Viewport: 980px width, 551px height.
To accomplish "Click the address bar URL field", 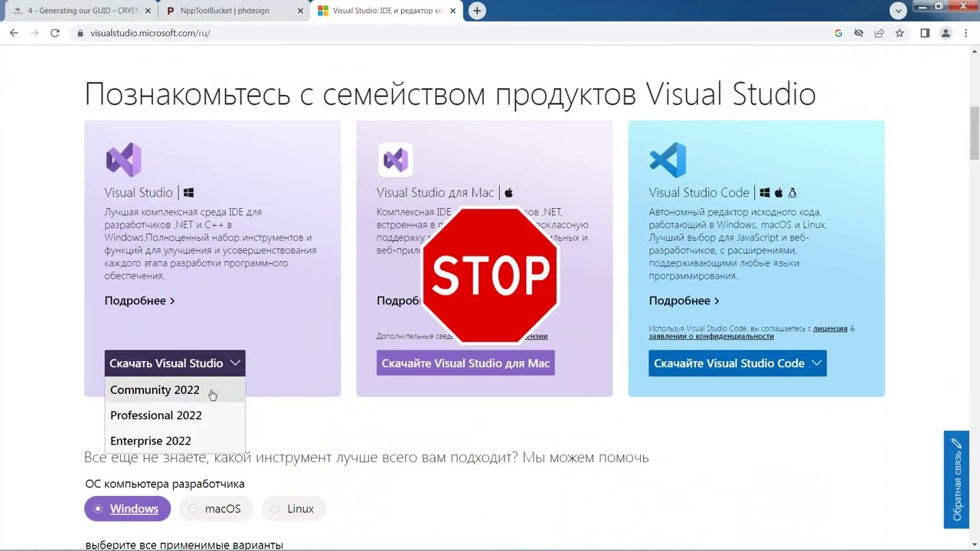I will pyautogui.click(x=452, y=33).
